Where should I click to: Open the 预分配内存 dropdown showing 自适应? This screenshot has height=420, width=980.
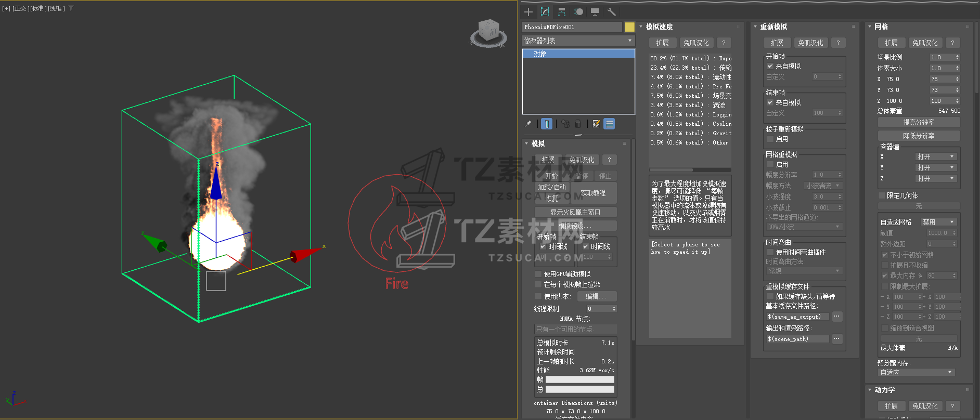pyautogui.click(x=916, y=373)
